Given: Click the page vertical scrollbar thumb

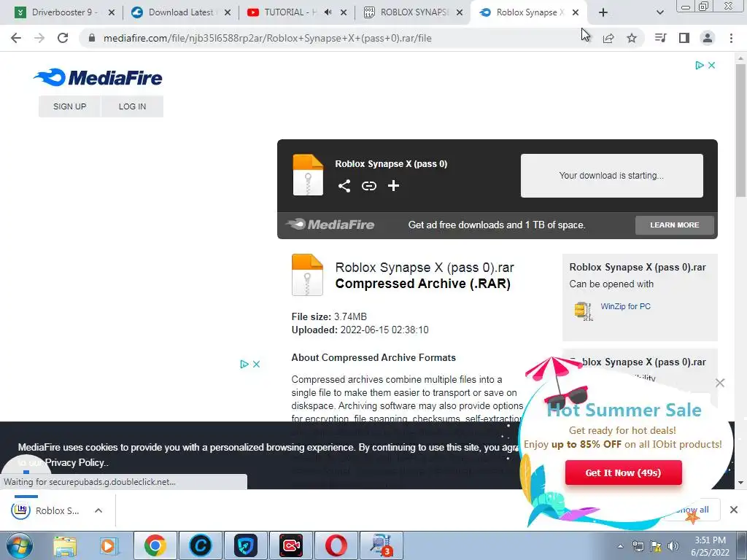Looking at the screenshot, I should click(740, 130).
